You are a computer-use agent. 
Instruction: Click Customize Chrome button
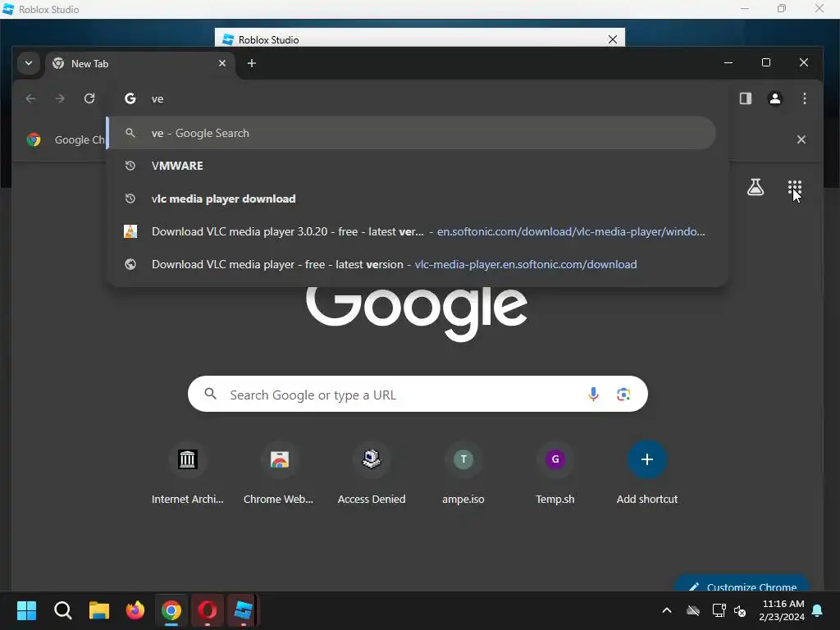742,584
